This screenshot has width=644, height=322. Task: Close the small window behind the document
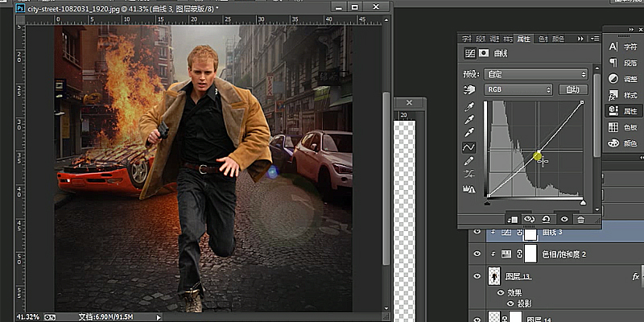pos(409,103)
